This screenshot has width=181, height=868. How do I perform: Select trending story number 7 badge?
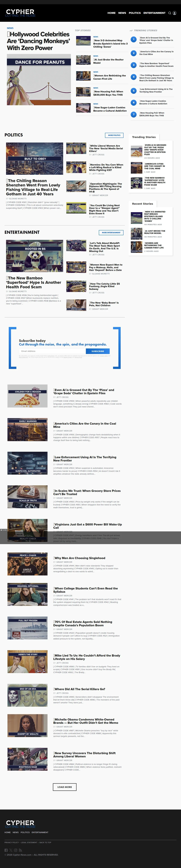click(x=133, y=115)
